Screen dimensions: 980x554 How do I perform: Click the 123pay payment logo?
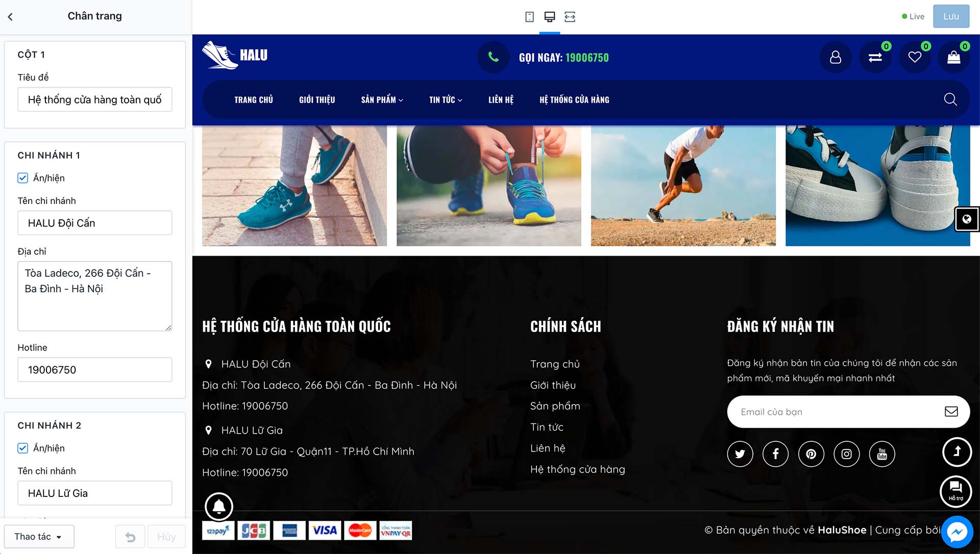point(218,531)
